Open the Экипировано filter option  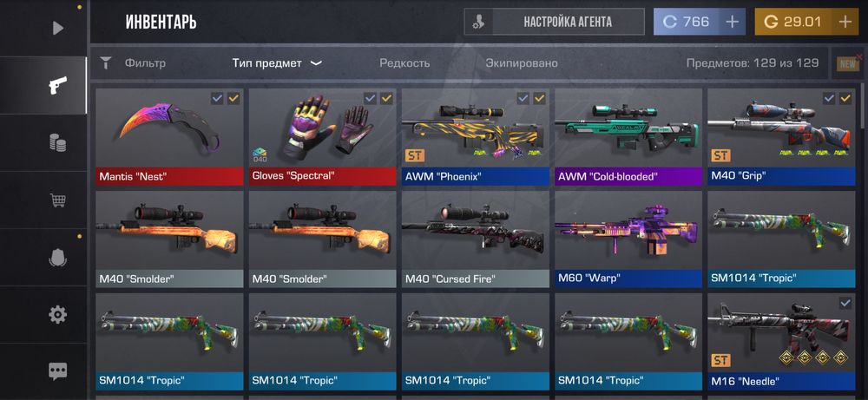(522, 63)
